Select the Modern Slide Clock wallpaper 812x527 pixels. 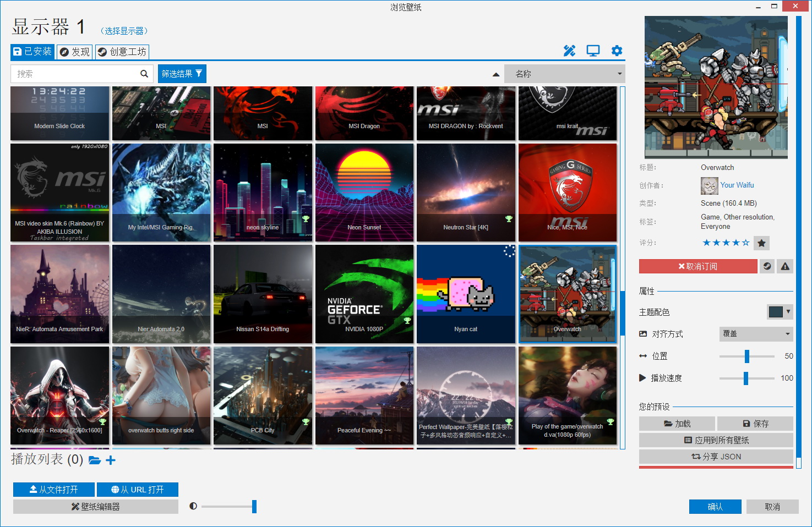(x=60, y=113)
